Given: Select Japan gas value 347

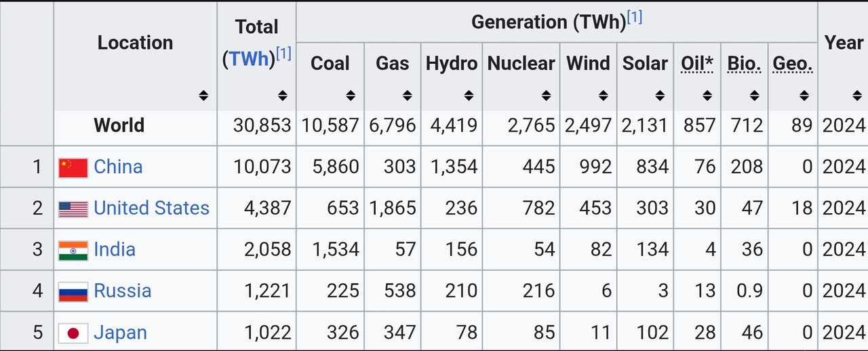Looking at the screenshot, I should (x=399, y=333).
